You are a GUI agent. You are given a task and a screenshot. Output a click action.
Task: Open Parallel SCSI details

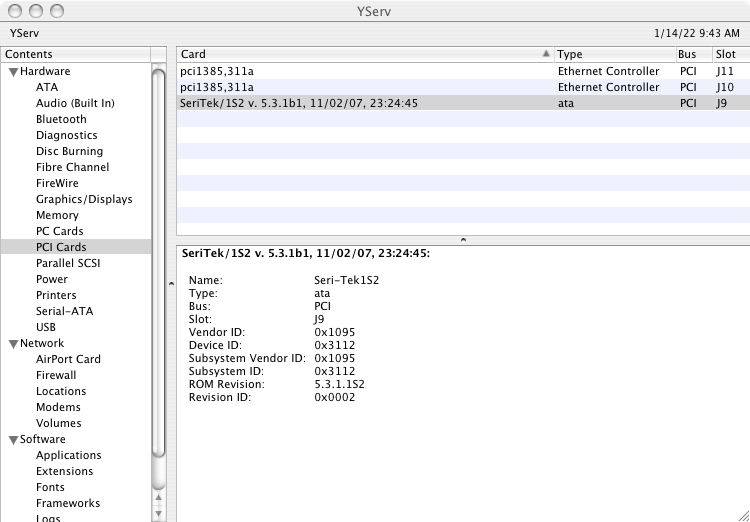click(x=68, y=263)
